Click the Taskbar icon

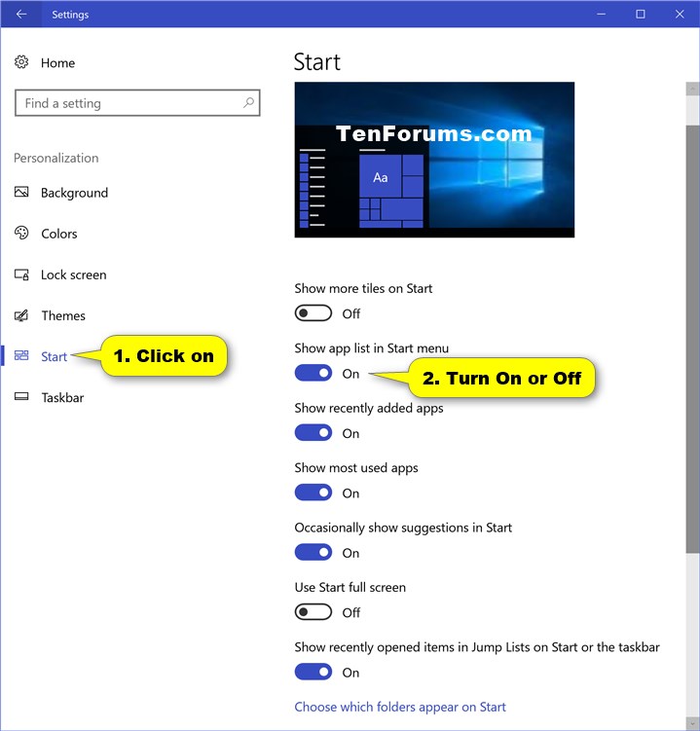21,397
